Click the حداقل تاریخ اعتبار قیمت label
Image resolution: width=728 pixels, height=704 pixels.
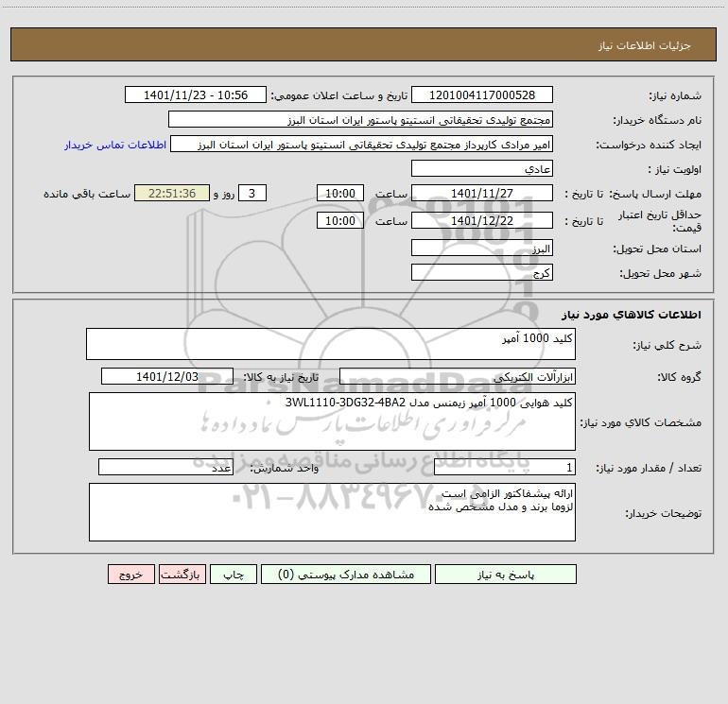click(660, 221)
